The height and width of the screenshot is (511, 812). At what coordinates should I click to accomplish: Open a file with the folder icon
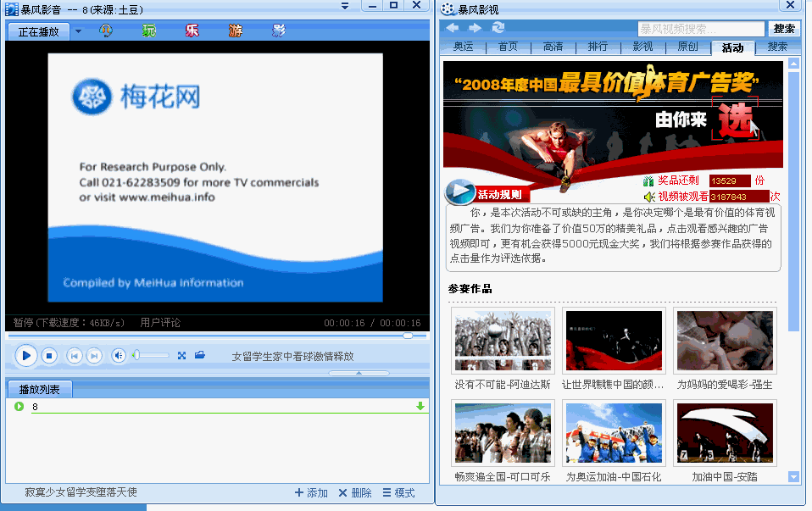200,355
